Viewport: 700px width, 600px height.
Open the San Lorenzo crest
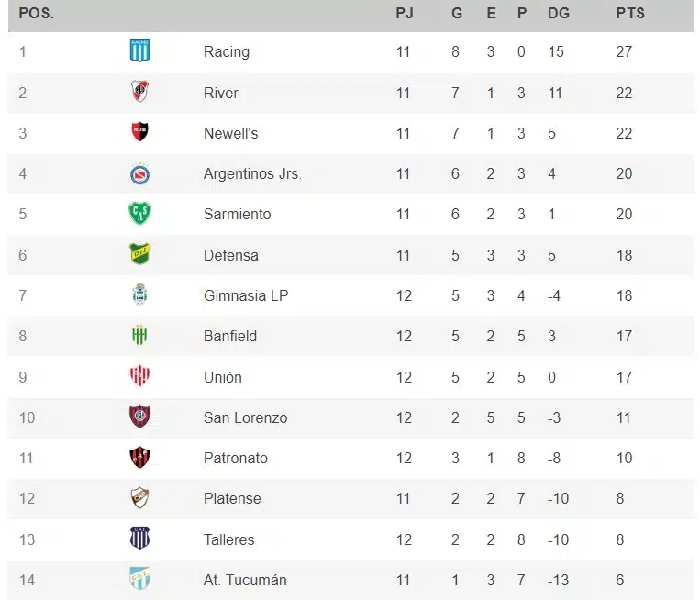click(139, 417)
